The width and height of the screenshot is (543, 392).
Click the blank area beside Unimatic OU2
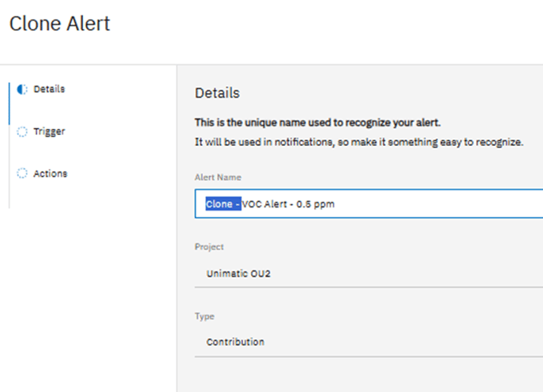[410, 273]
